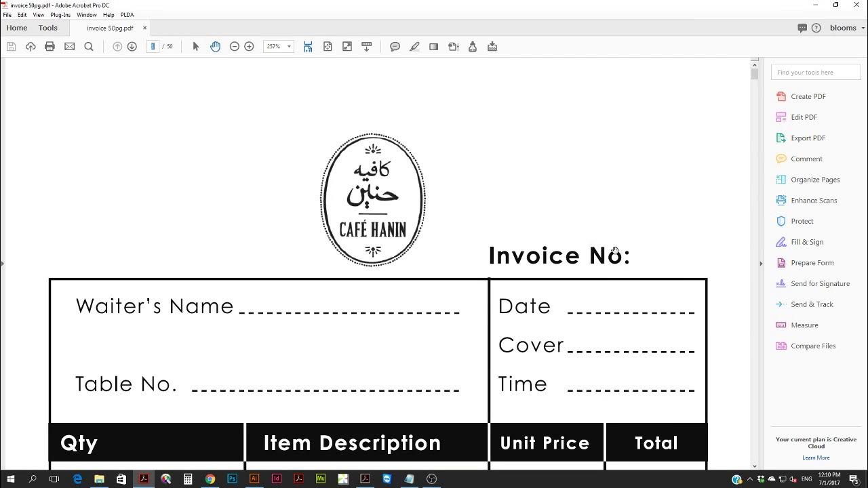The image size is (868, 488).
Task: Click the redaction mark toolbar icon
Action: [x=434, y=47]
